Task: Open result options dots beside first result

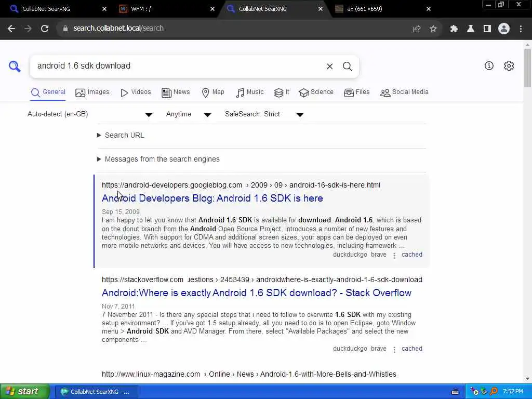Action: tap(394, 256)
